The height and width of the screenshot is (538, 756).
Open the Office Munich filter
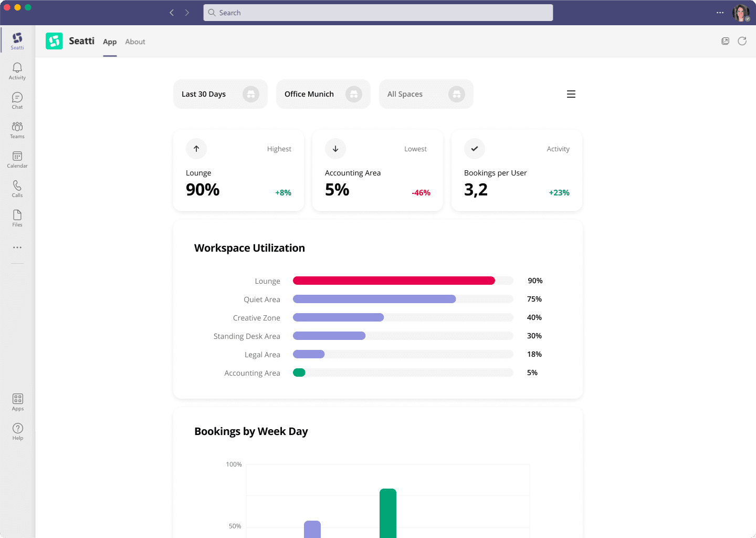pos(323,94)
